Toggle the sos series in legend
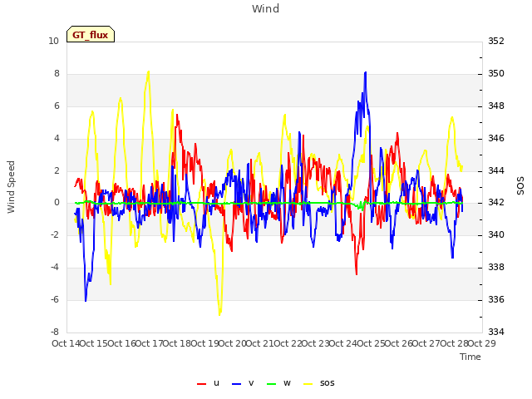This screenshot has height=399, width=532. point(319,383)
